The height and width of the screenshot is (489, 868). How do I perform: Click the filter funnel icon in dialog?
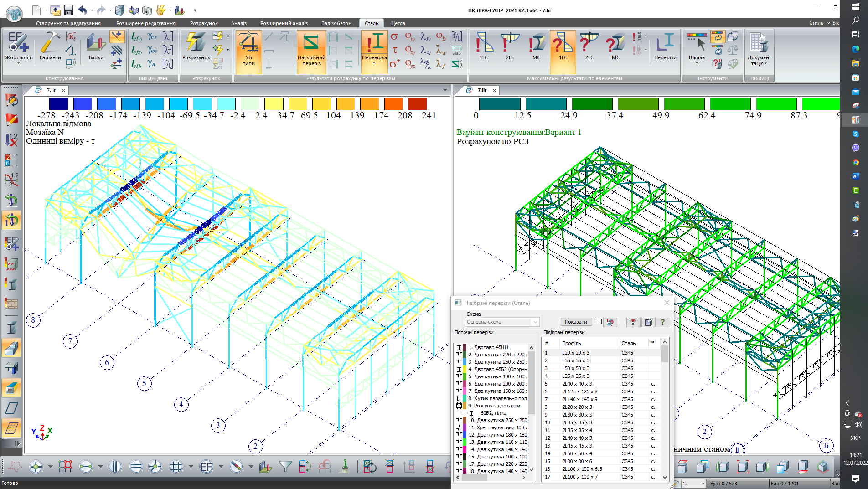[633, 322]
